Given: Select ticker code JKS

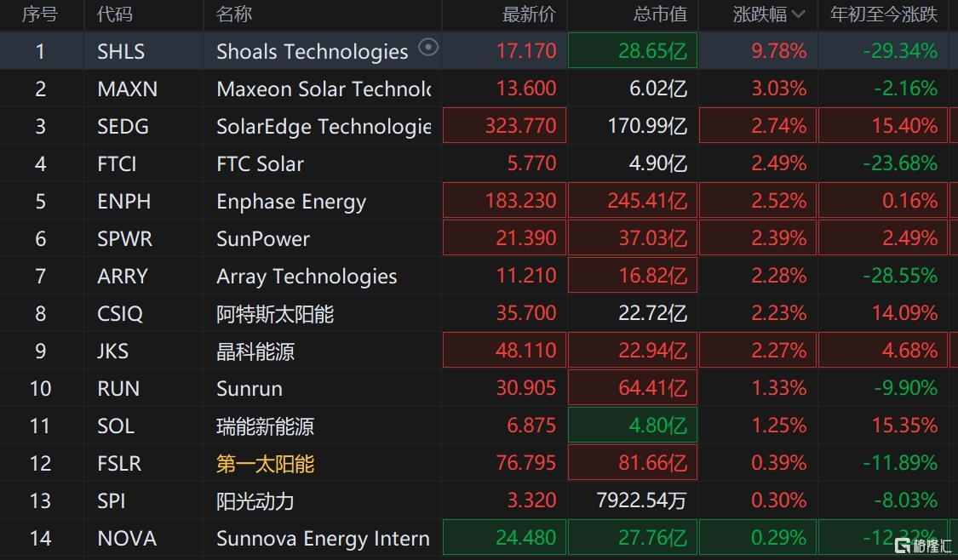Looking at the screenshot, I should tap(113, 351).
